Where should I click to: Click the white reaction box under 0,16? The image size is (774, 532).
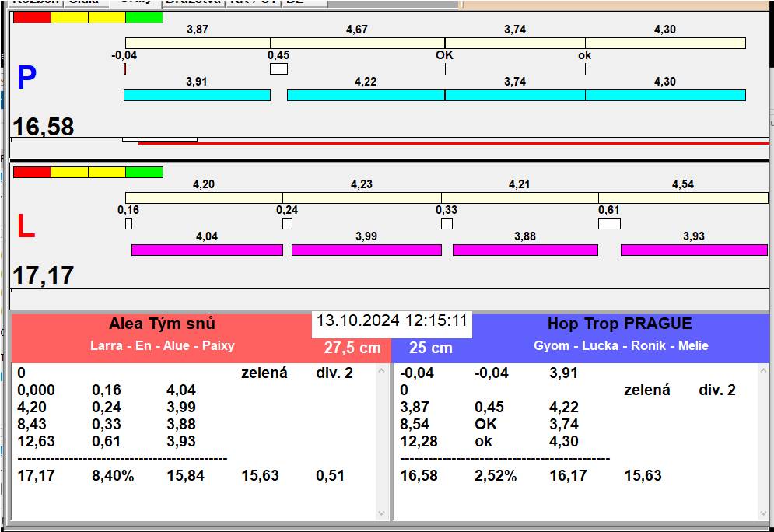click(129, 224)
